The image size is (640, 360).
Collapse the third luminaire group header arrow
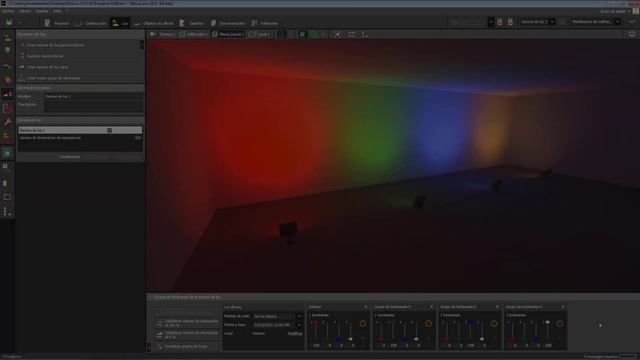tap(497, 307)
